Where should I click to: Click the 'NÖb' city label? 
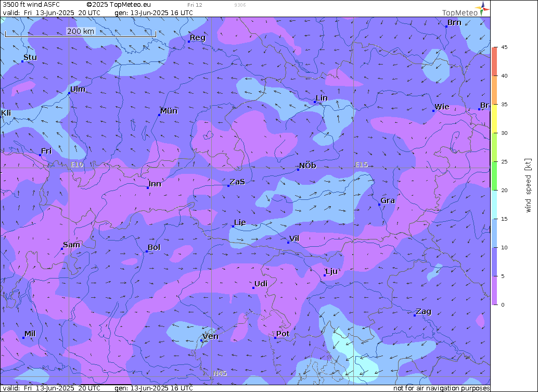click(308, 166)
